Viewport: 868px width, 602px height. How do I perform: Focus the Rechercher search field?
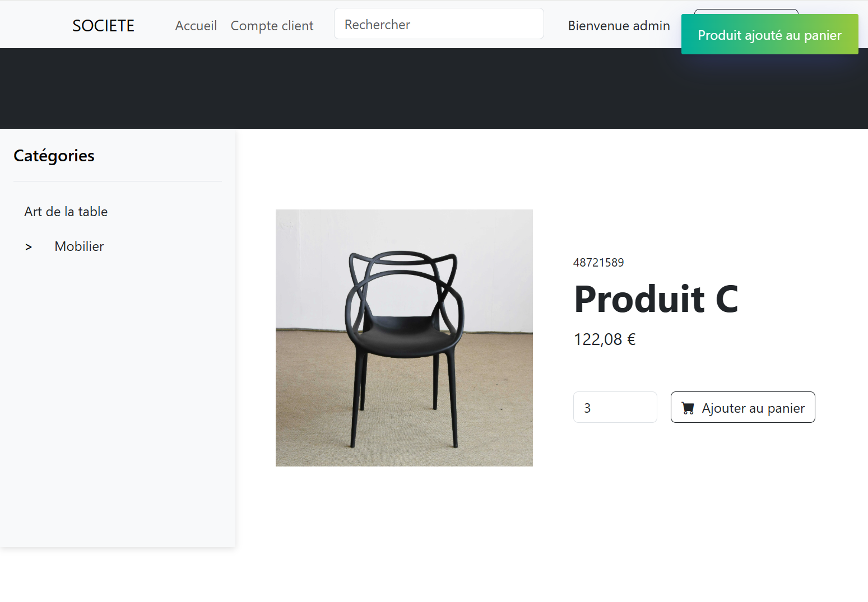coord(438,24)
